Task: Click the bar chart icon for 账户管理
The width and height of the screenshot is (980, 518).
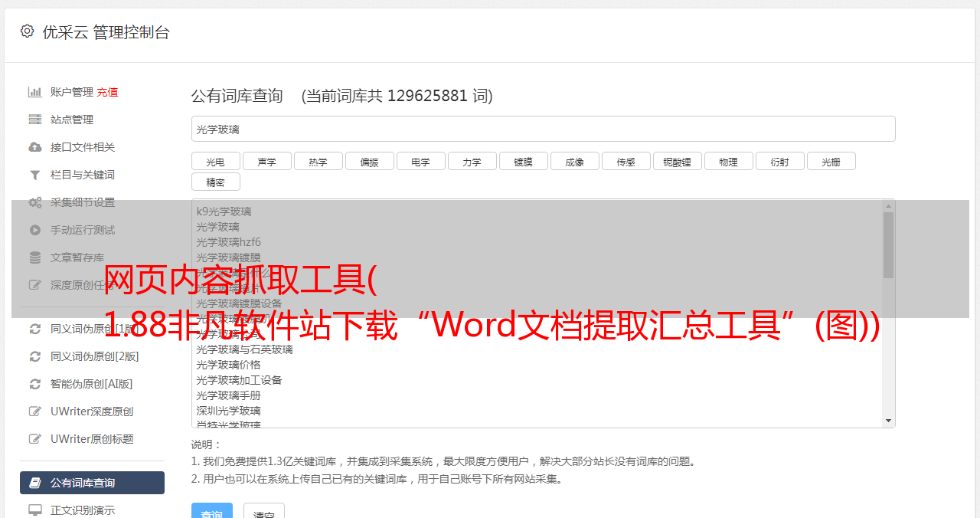Action: [35, 92]
